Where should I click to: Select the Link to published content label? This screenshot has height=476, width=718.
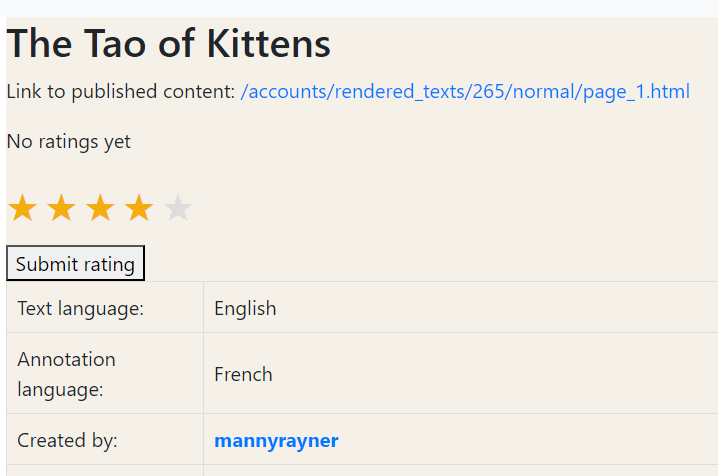[120, 92]
